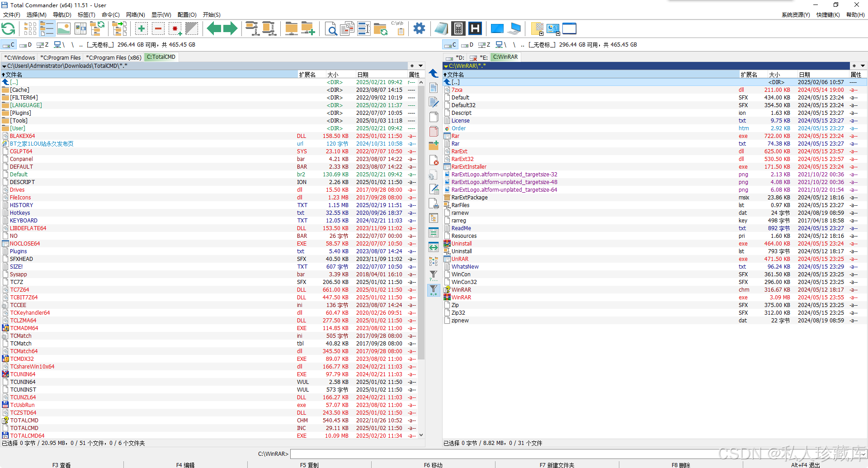This screenshot has width=868, height=468.
Task: Launch the calculator icon in the toolbar
Action: (x=458, y=29)
